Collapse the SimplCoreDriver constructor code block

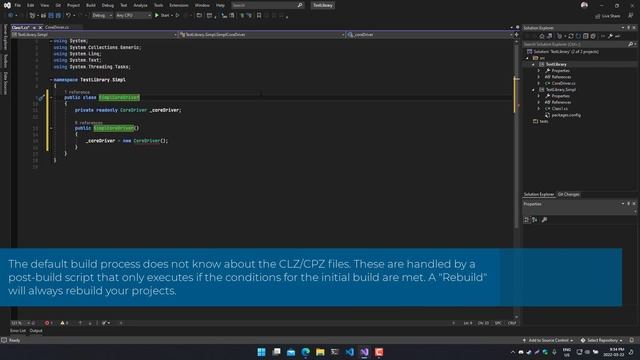51,128
